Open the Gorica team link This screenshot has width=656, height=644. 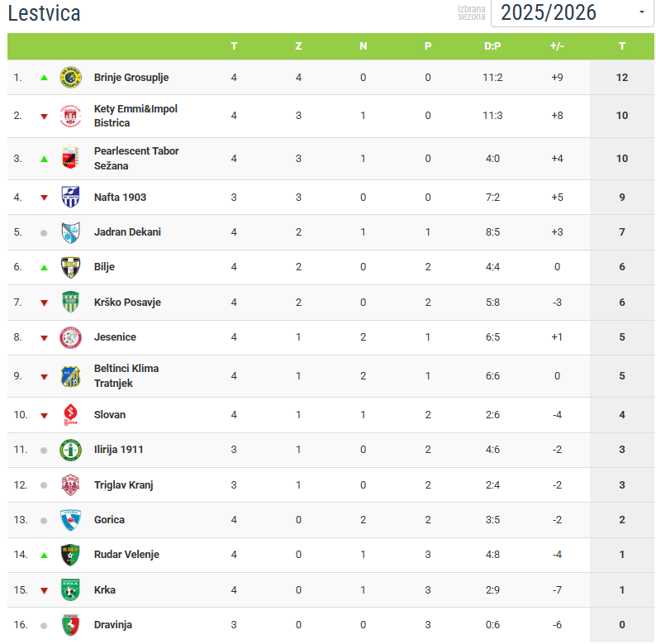(109, 520)
